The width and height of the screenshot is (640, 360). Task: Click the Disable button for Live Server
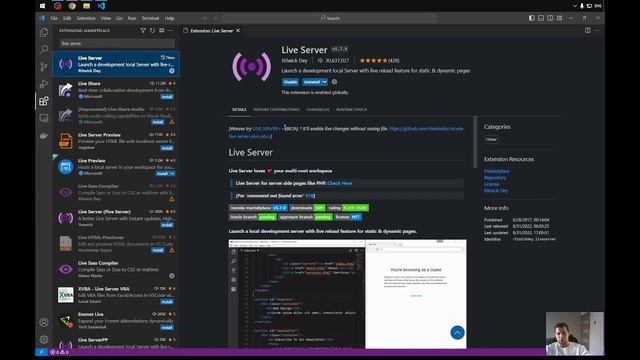click(290, 82)
